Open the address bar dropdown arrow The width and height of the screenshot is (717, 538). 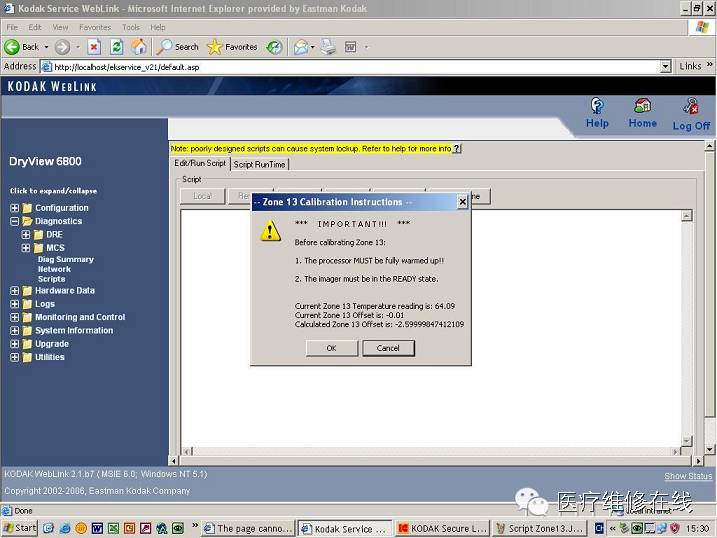[666, 67]
